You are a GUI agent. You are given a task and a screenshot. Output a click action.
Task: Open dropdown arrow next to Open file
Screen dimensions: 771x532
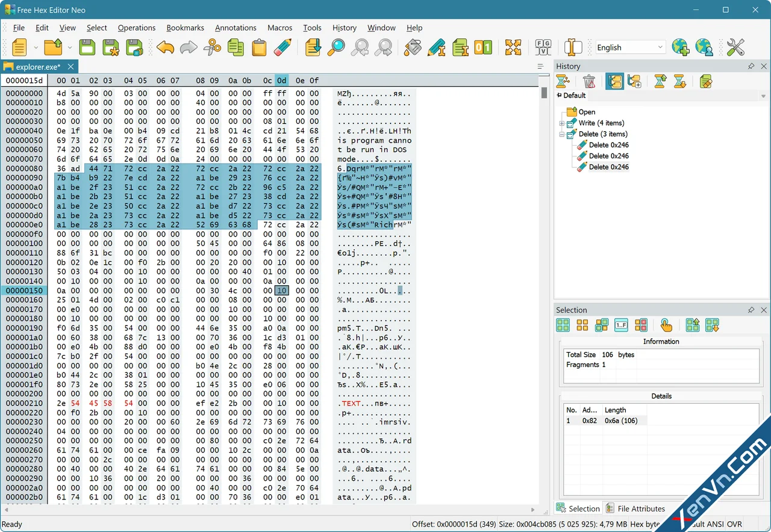click(70, 47)
